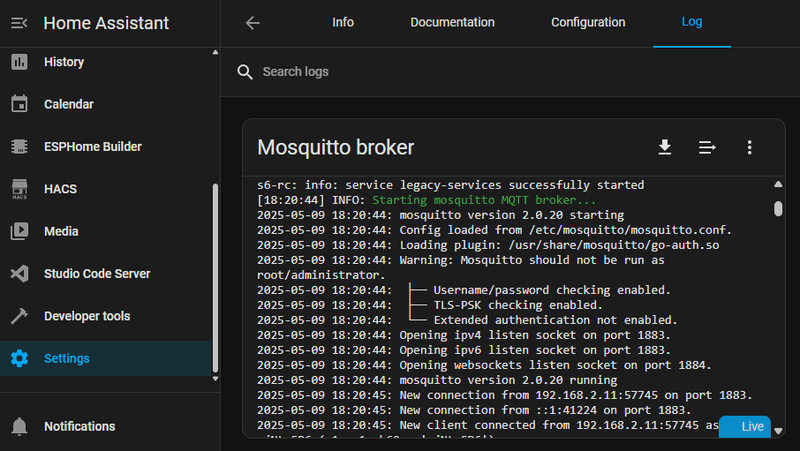Click 'Opening ipv4 listen socket' log line
This screenshot has height=451, width=800.
click(x=464, y=335)
